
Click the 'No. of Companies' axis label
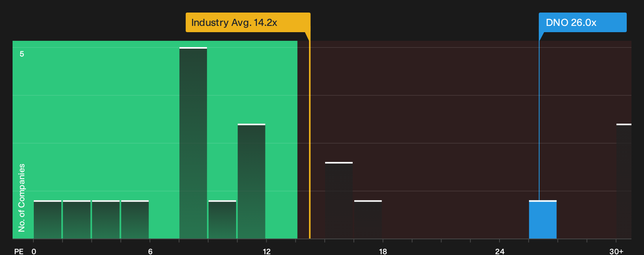(22, 198)
